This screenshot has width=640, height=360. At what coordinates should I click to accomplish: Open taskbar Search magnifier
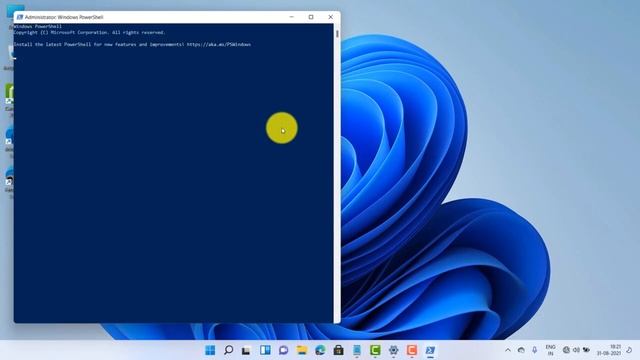tap(229, 350)
